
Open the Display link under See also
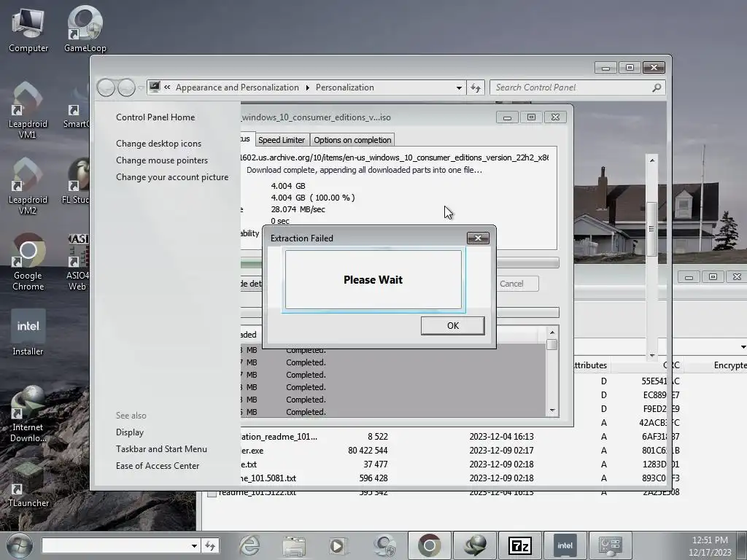[x=130, y=432]
